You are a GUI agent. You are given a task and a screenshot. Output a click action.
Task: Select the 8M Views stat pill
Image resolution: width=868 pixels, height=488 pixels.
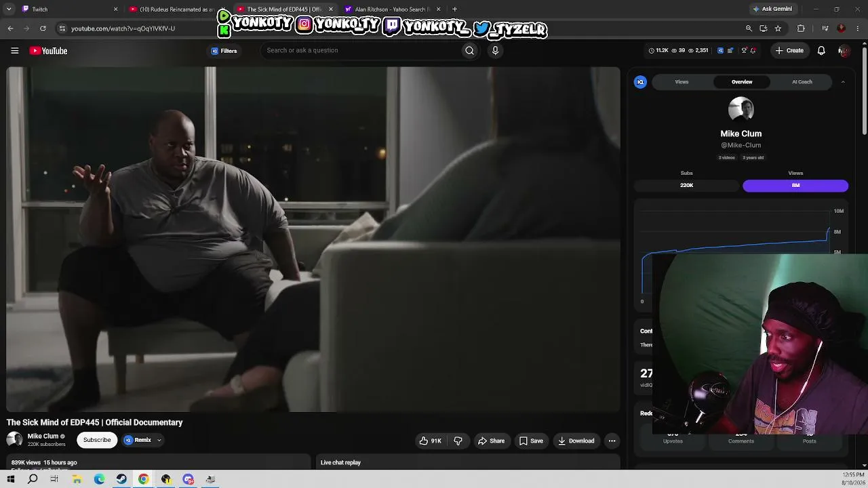[x=795, y=185]
